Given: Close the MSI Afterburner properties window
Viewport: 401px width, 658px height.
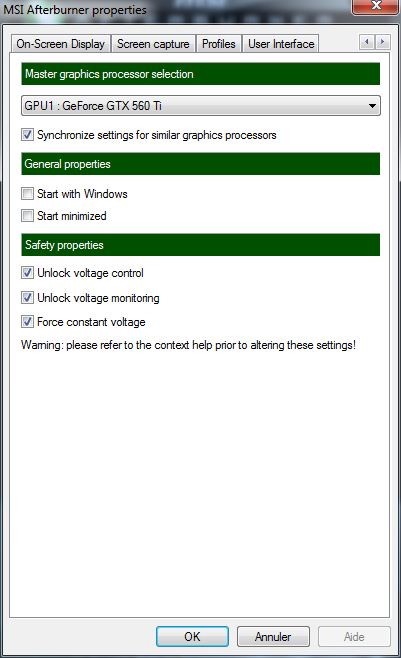Looking at the screenshot, I should (x=375, y=6).
